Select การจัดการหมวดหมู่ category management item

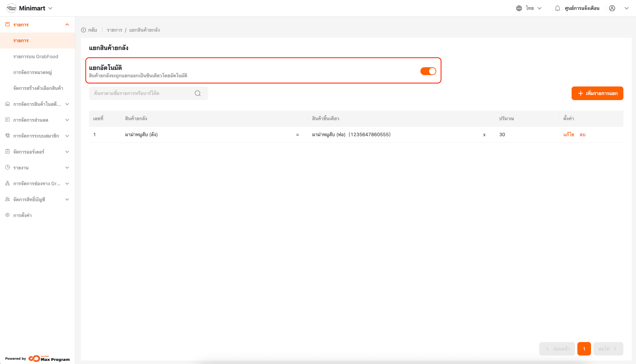click(x=33, y=73)
